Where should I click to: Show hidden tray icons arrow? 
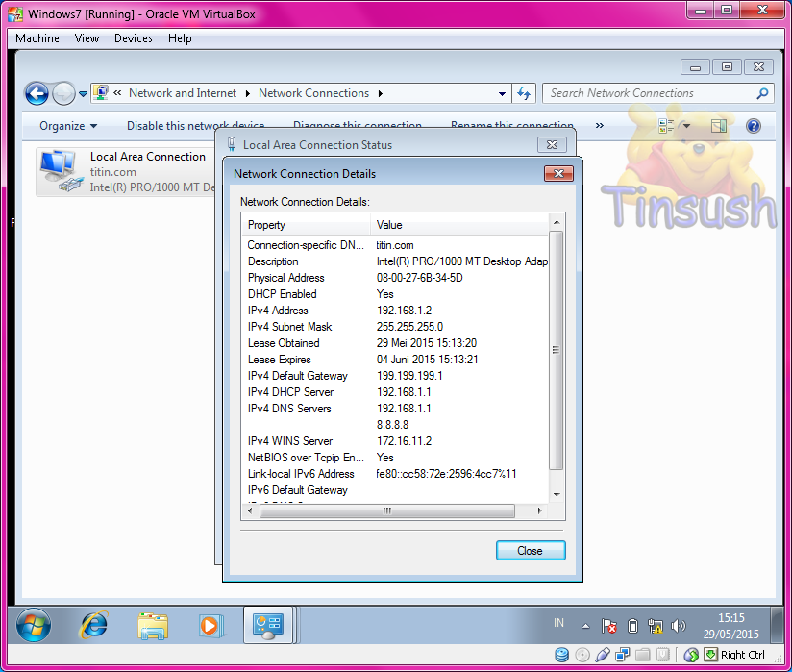585,627
